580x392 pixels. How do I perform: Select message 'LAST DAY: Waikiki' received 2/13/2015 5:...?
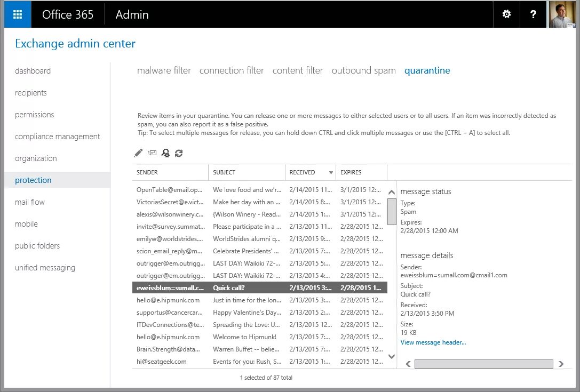coord(260,263)
